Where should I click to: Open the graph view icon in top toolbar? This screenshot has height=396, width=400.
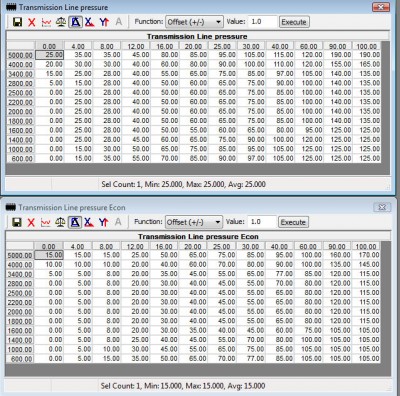tap(46, 22)
